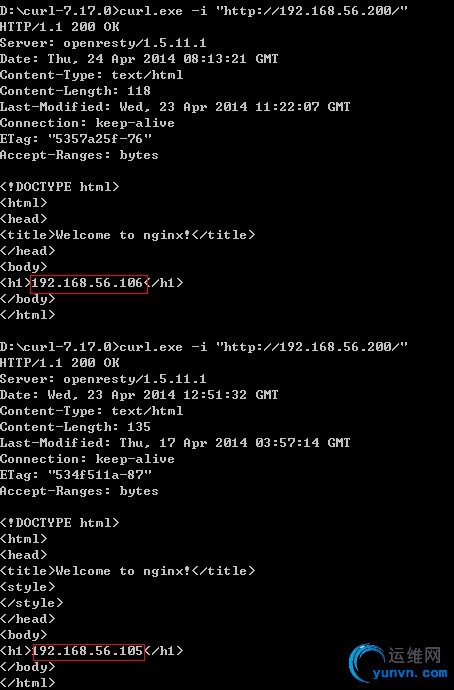Click the second curl.exe command line

tap(204, 347)
